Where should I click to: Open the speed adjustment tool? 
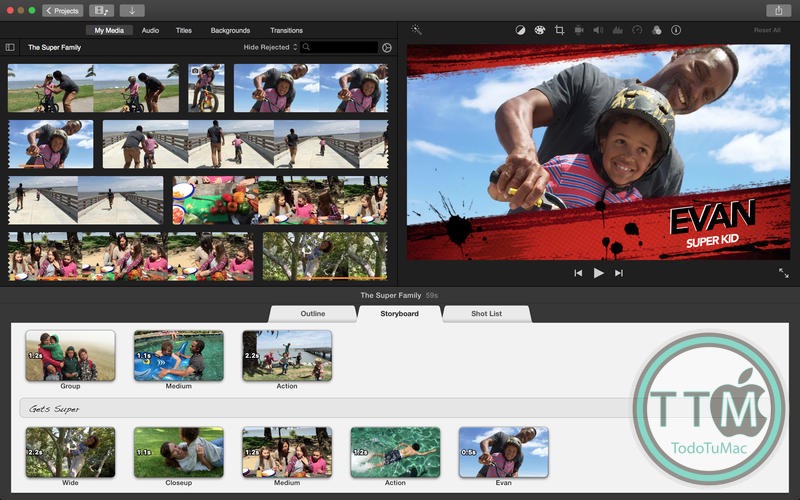point(637,30)
